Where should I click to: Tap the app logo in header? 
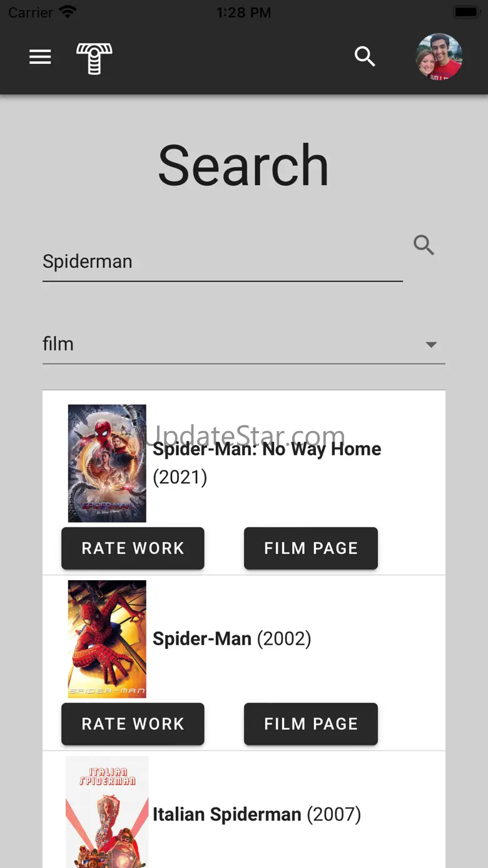94,58
